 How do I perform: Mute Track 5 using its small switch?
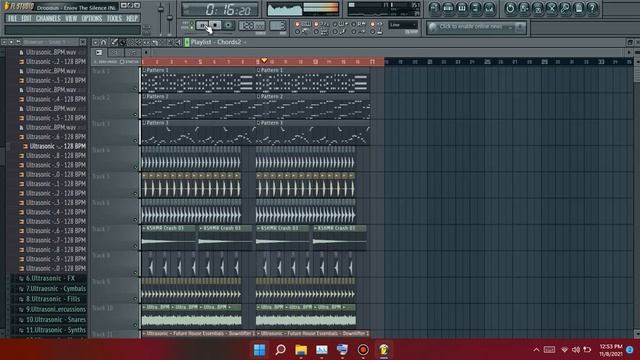(x=135, y=193)
